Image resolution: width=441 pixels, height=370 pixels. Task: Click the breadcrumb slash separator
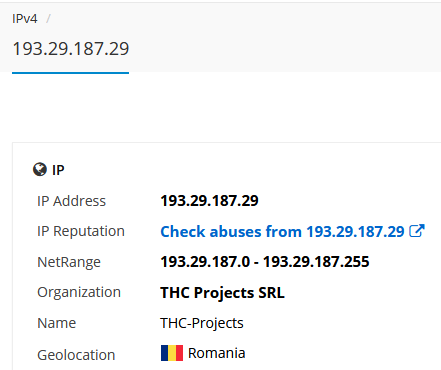48,19
